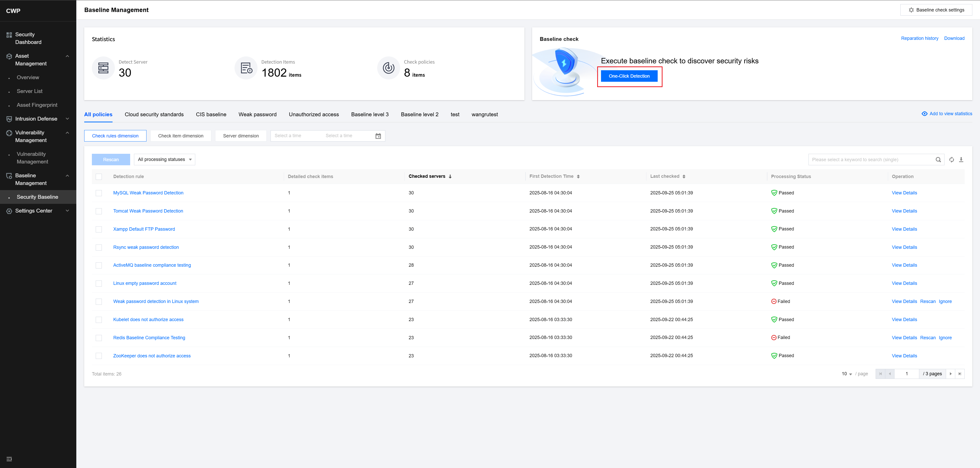The width and height of the screenshot is (980, 468).
Task: Open Server List in the sidebar
Action: pos(30,91)
